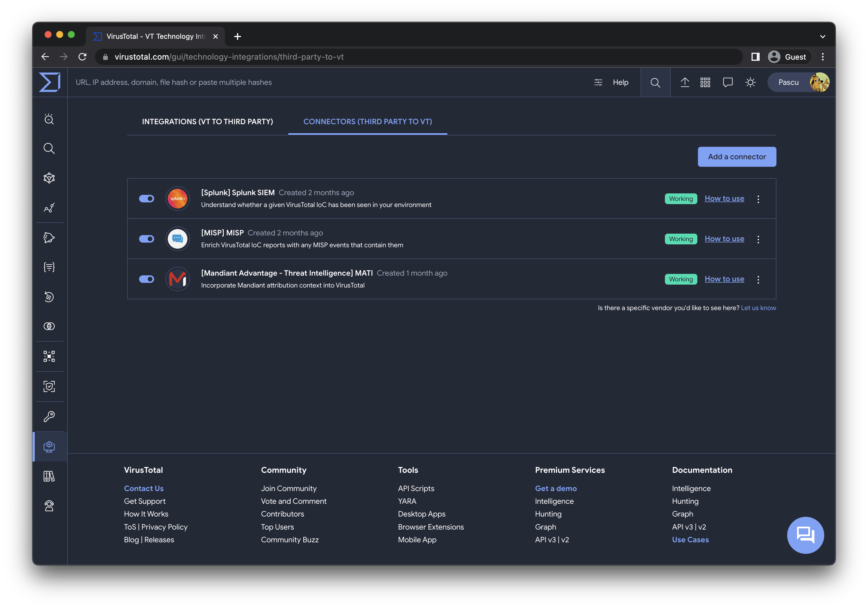The width and height of the screenshot is (868, 608).
Task: Click search magnifier icon in header
Action: click(x=655, y=83)
